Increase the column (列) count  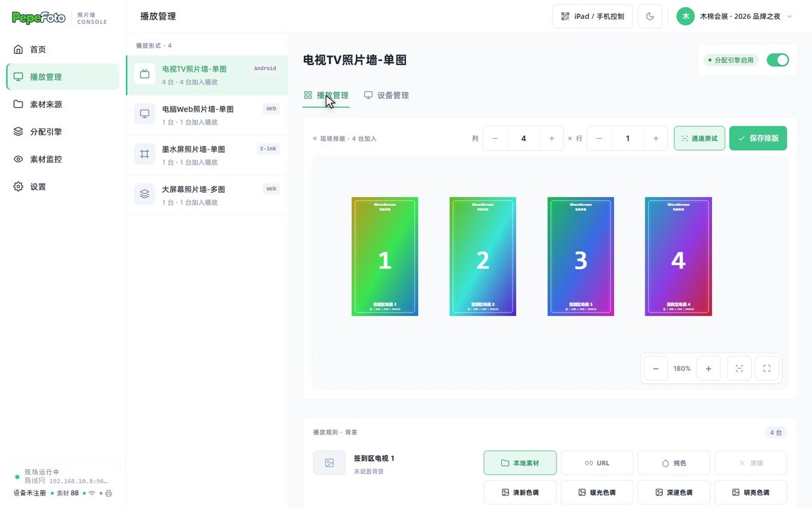point(552,139)
